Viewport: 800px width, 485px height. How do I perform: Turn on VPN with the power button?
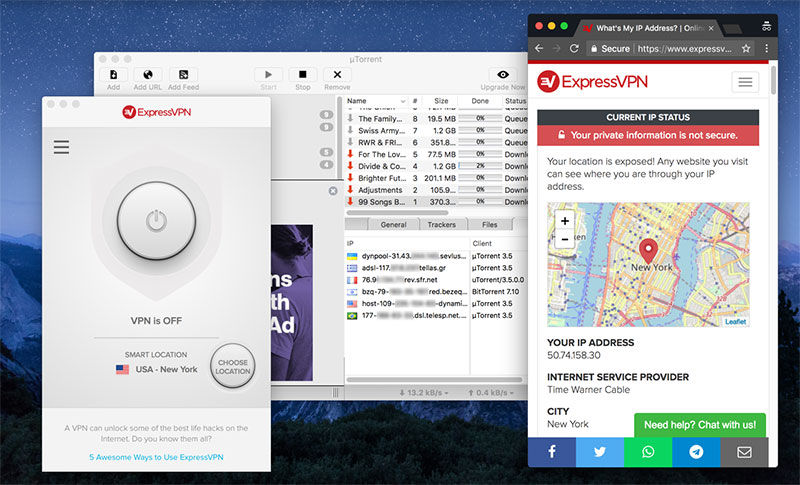point(156,221)
